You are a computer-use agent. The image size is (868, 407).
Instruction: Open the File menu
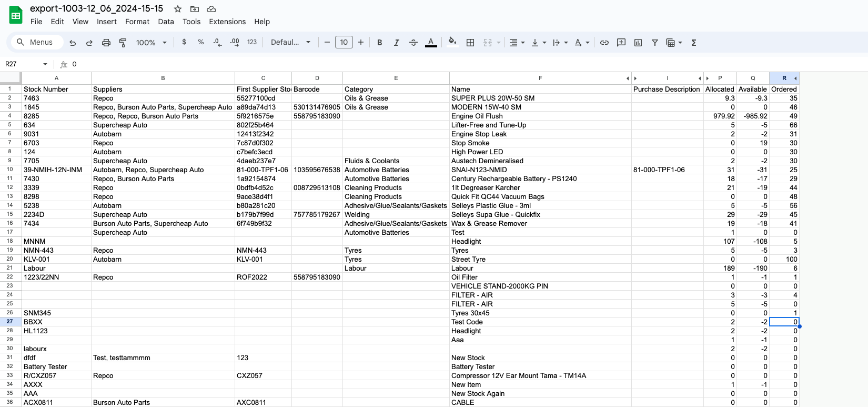36,22
